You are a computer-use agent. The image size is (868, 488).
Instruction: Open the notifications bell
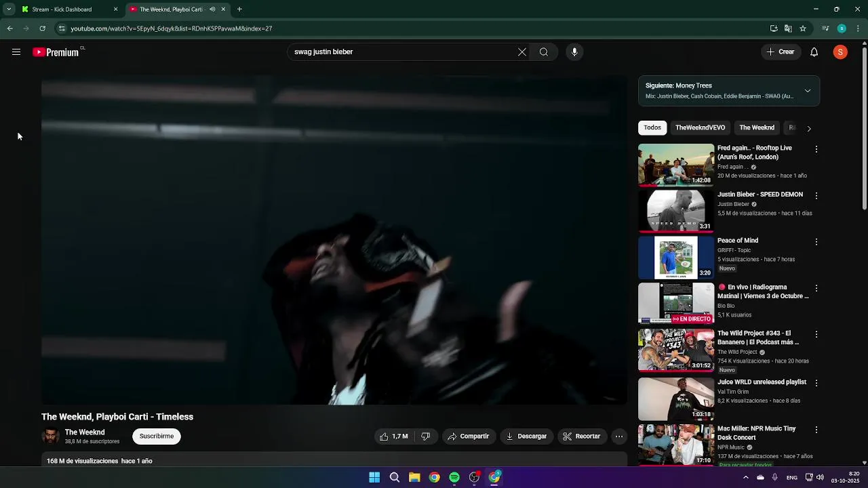click(814, 52)
